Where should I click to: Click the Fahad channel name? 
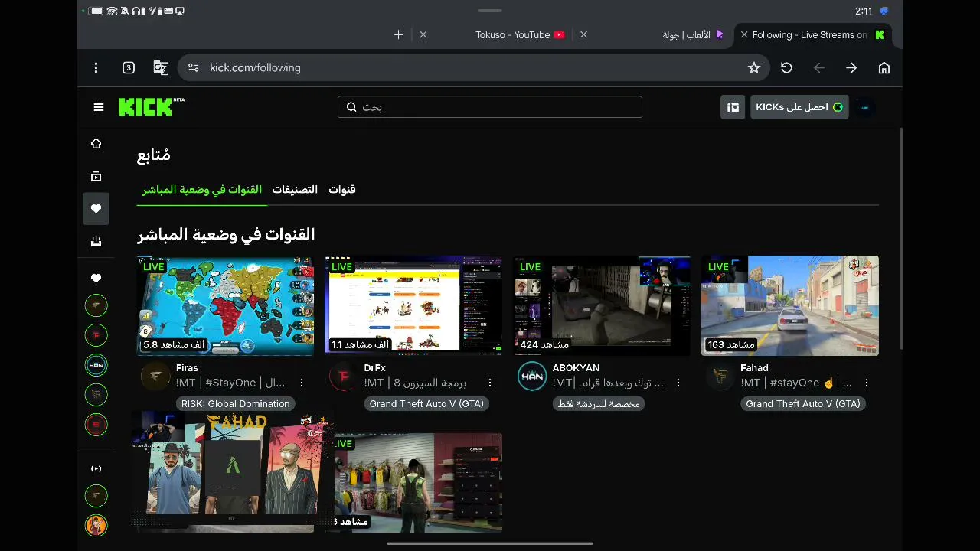coord(754,368)
